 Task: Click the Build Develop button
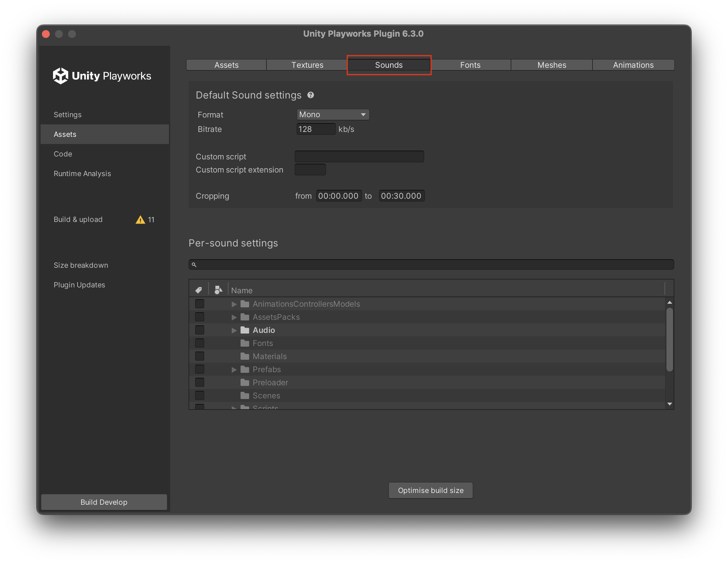point(104,502)
